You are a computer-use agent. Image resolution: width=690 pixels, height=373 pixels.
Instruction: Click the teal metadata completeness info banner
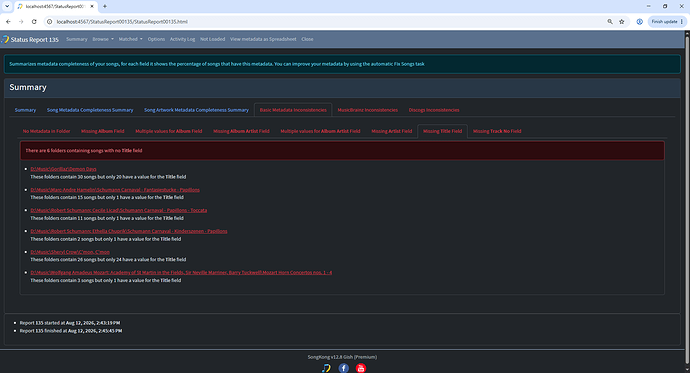click(342, 64)
